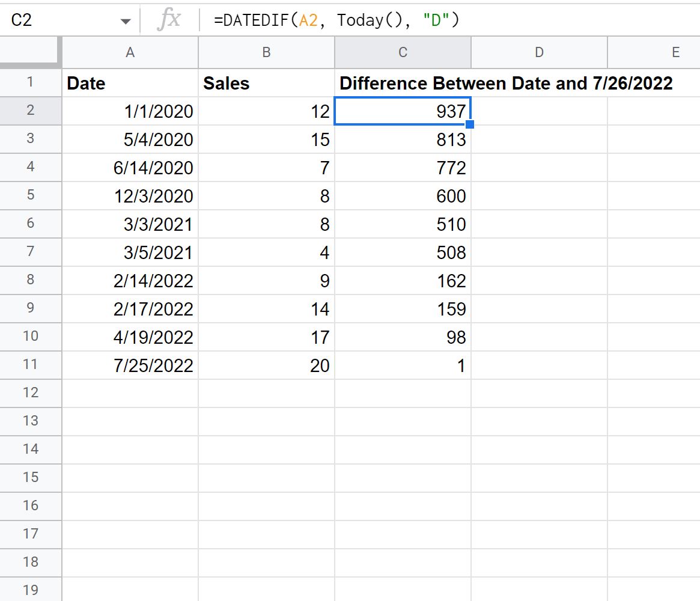Screen dimensions: 700x601
Task: Click the fx function icon
Action: (x=168, y=20)
